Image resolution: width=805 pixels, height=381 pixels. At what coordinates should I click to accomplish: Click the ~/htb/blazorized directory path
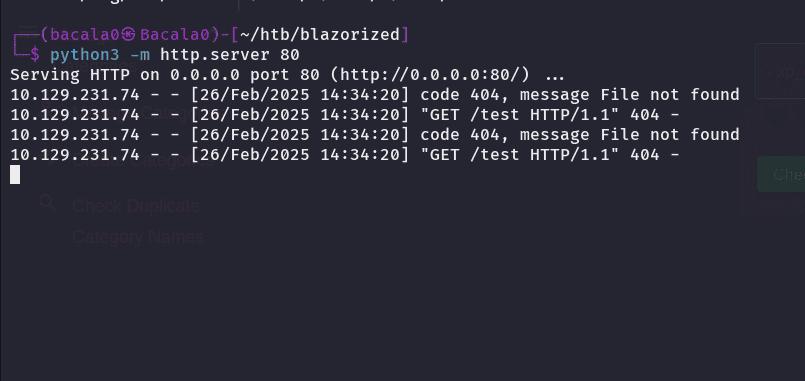pos(320,35)
